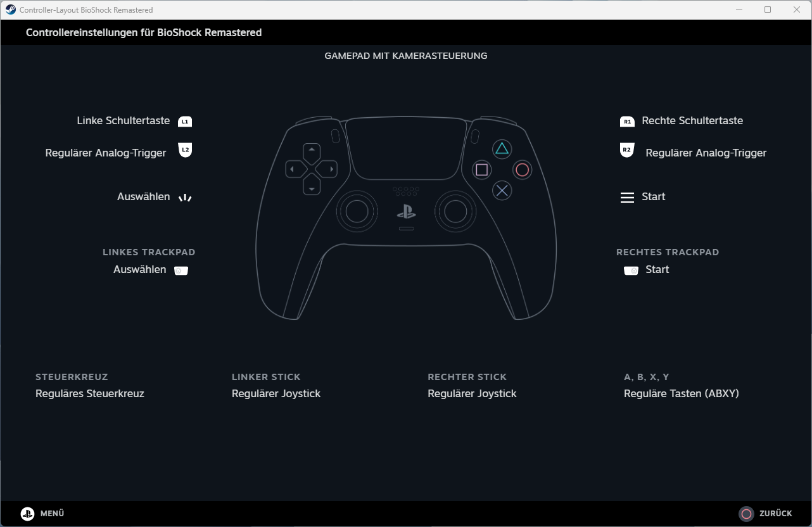Click the PlayStation logo on the controller diagram
Screen dimensions: 812x527
click(x=406, y=213)
